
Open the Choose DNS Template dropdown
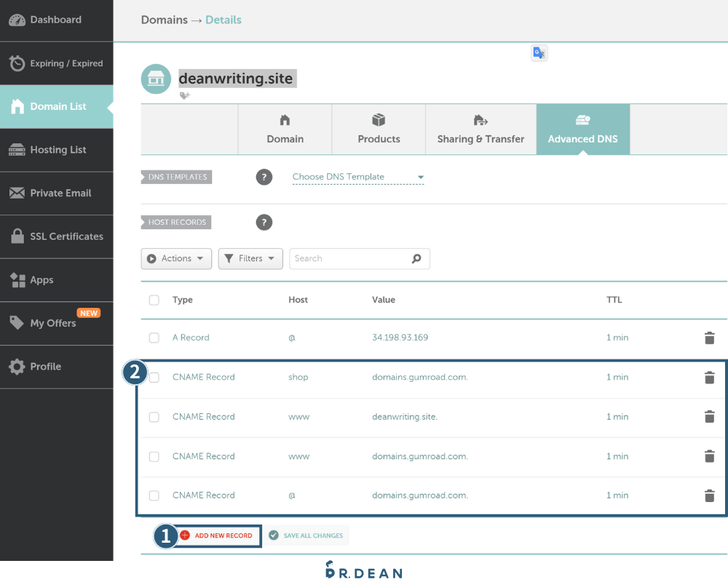(x=357, y=177)
